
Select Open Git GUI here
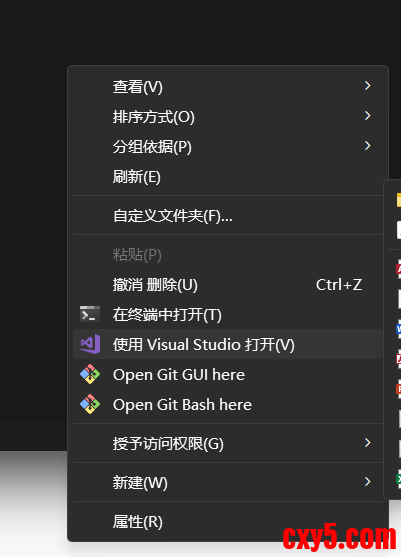(227, 374)
